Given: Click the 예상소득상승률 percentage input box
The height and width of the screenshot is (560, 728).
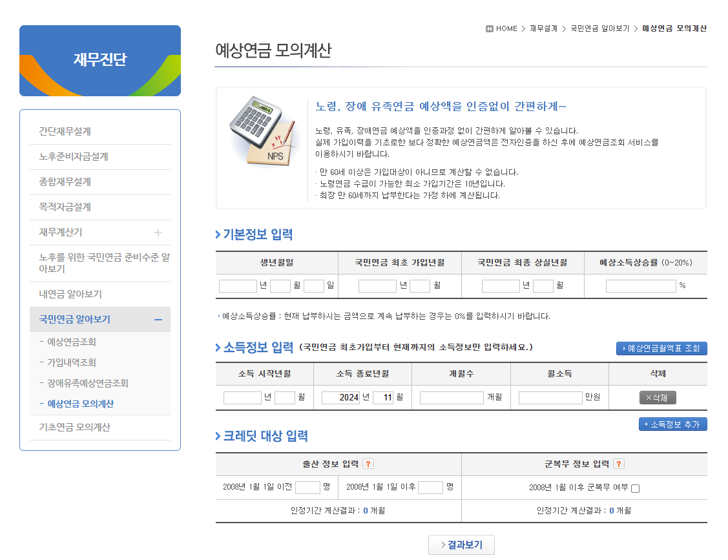Looking at the screenshot, I should pyautogui.click(x=640, y=285).
